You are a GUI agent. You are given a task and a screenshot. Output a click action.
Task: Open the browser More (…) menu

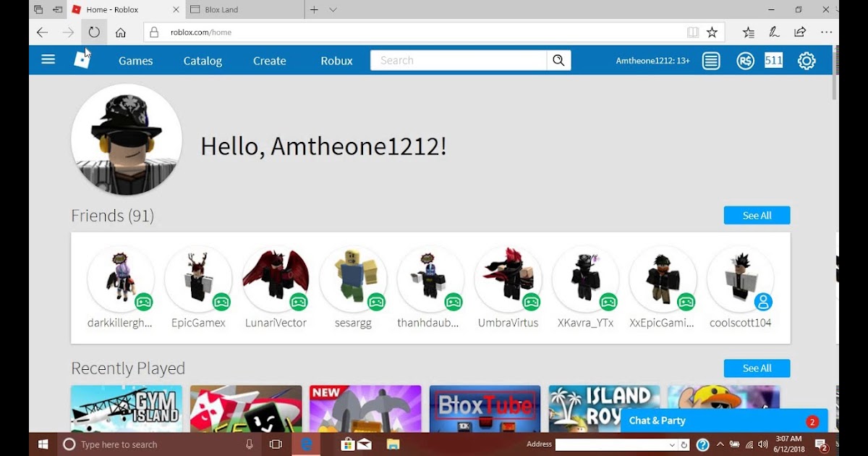click(826, 33)
